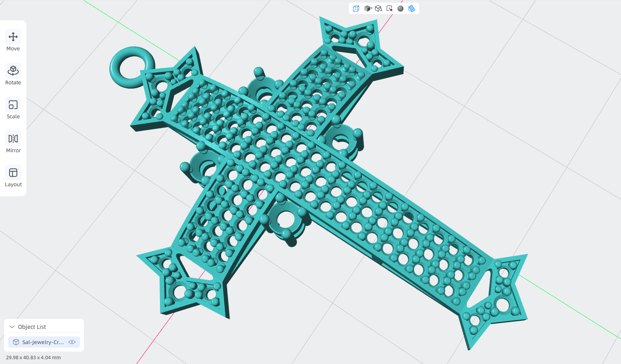
Task: Open the Layout tool
Action: (13, 177)
